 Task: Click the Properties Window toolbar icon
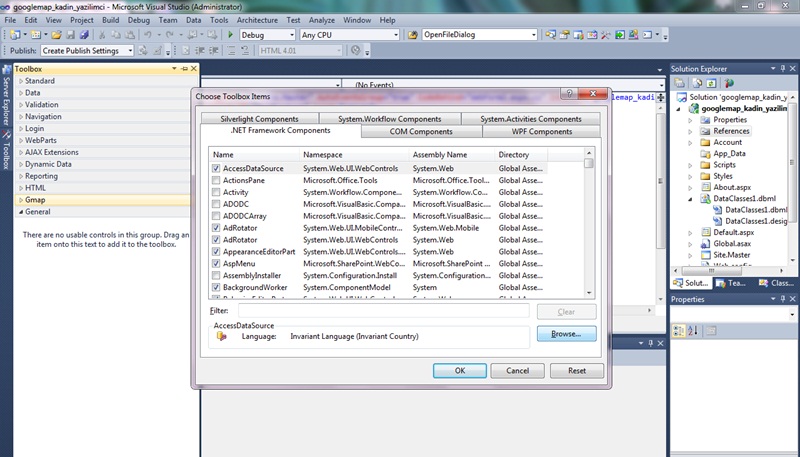(x=564, y=35)
